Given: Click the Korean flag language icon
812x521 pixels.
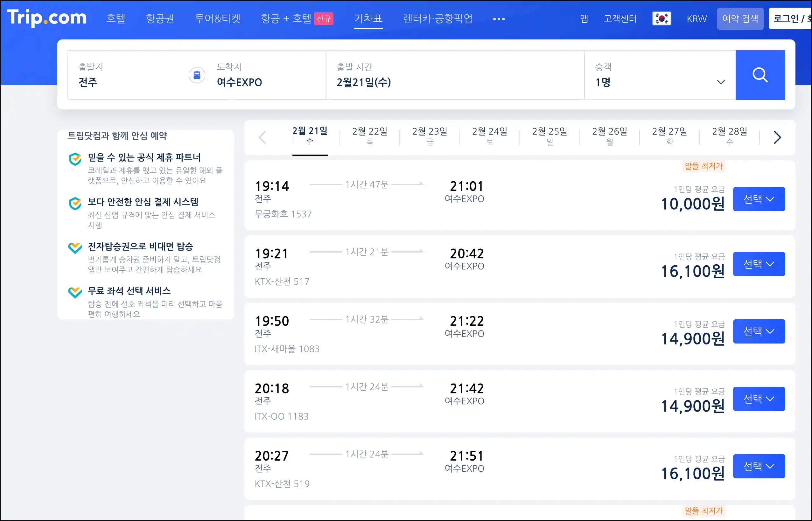Looking at the screenshot, I should tap(661, 18).
